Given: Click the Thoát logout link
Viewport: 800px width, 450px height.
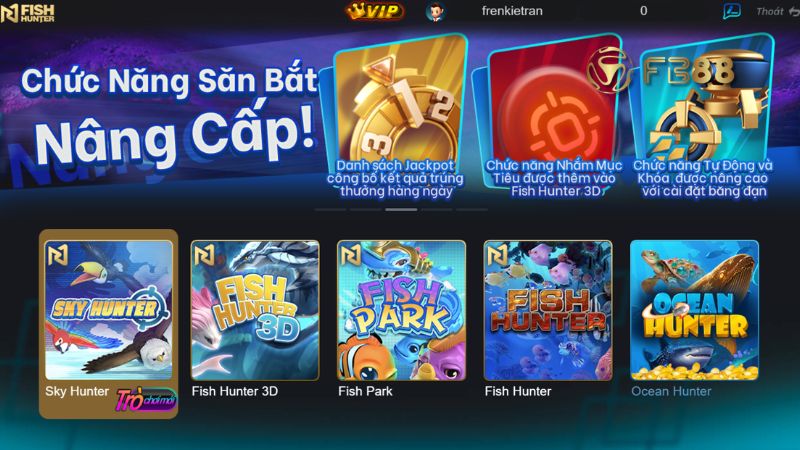Looking at the screenshot, I should [x=769, y=11].
